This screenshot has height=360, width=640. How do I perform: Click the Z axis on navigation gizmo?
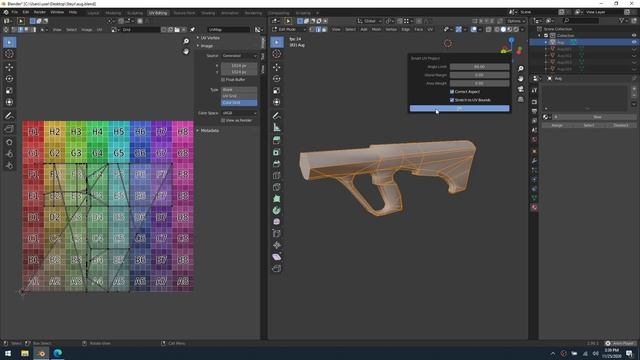point(511,40)
